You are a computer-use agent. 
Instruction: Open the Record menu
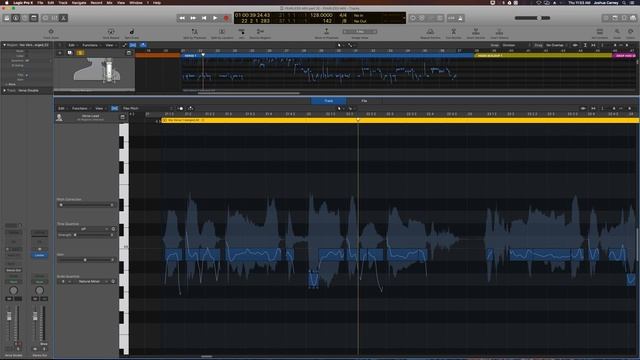(96, 2)
